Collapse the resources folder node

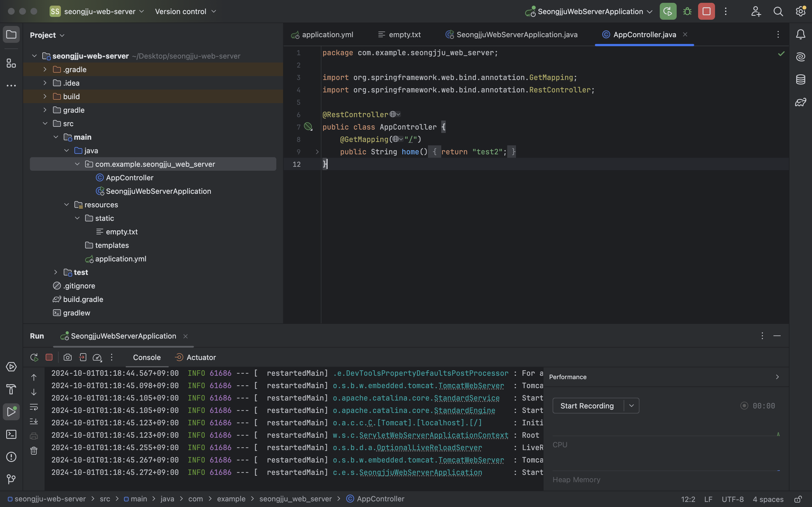pyautogui.click(x=67, y=204)
